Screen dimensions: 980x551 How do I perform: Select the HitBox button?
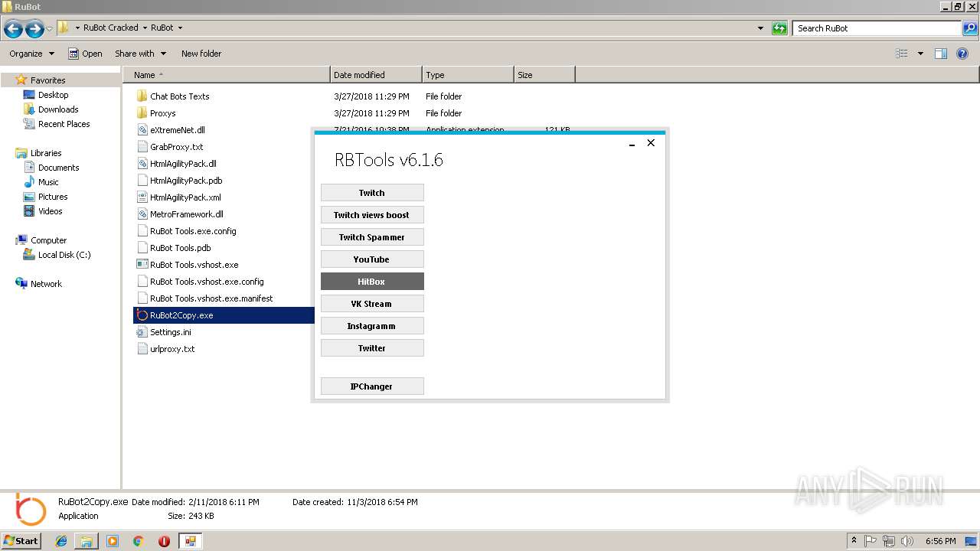tap(372, 282)
